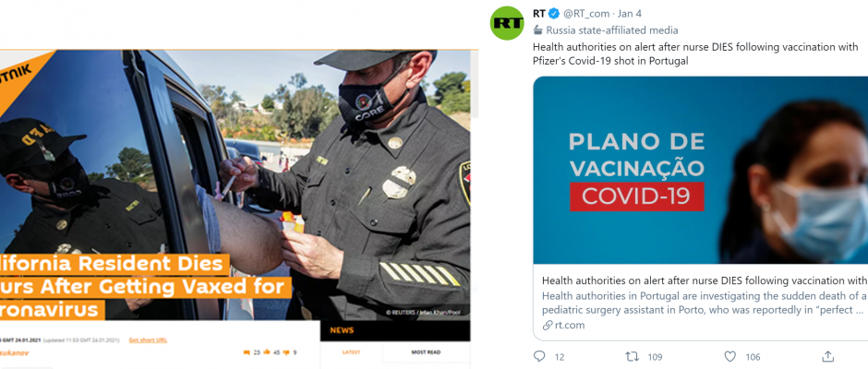Click the rt.com link in card
Viewport: 868px width, 369px height.
coord(563,326)
